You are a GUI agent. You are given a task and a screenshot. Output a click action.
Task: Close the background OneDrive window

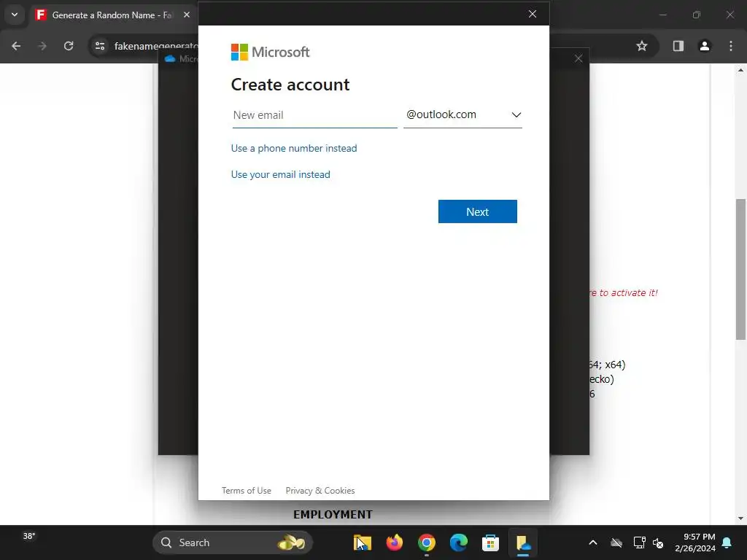click(578, 58)
